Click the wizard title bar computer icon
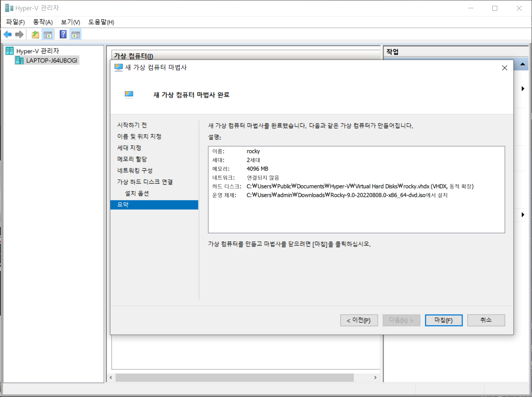Image resolution: width=532 pixels, height=397 pixels. 119,67
